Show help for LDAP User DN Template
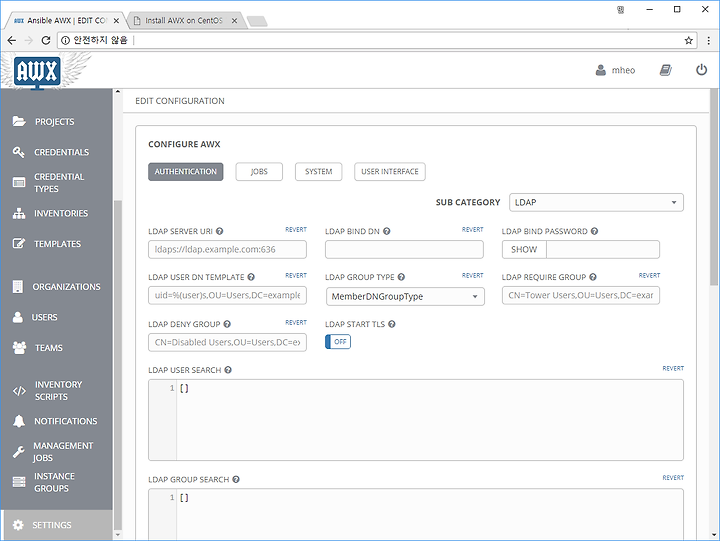The width and height of the screenshot is (720, 541). pyautogui.click(x=251, y=277)
